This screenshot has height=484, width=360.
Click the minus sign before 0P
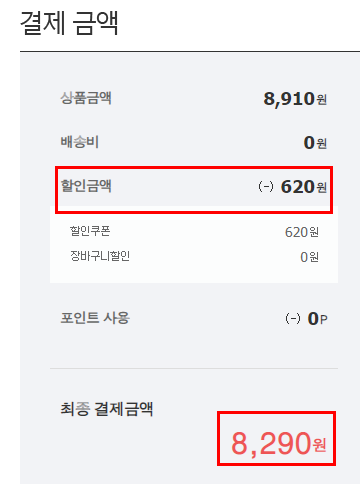pos(293,318)
